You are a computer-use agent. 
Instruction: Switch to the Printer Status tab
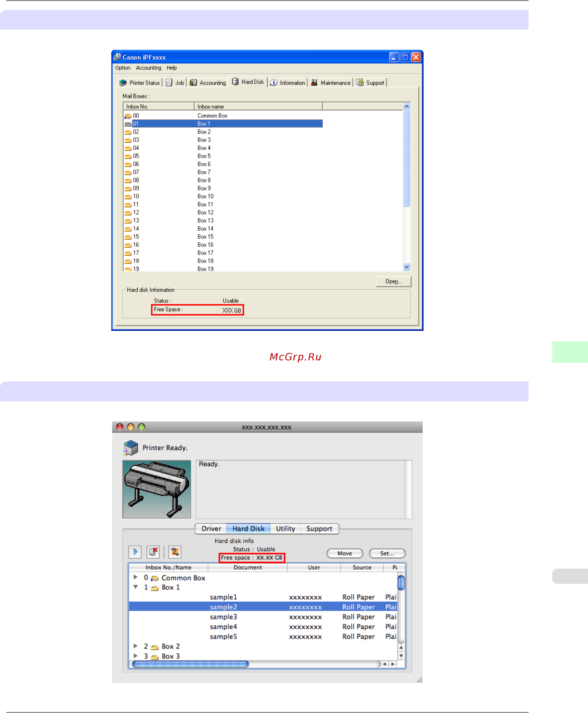click(140, 83)
